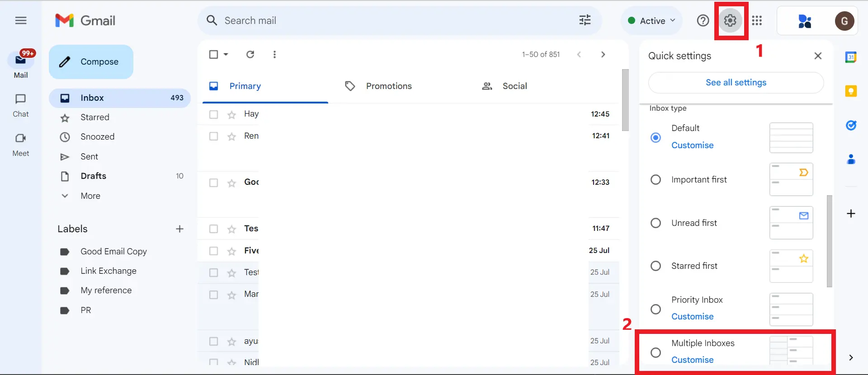Click See all settings button
The height and width of the screenshot is (375, 868).
(736, 83)
